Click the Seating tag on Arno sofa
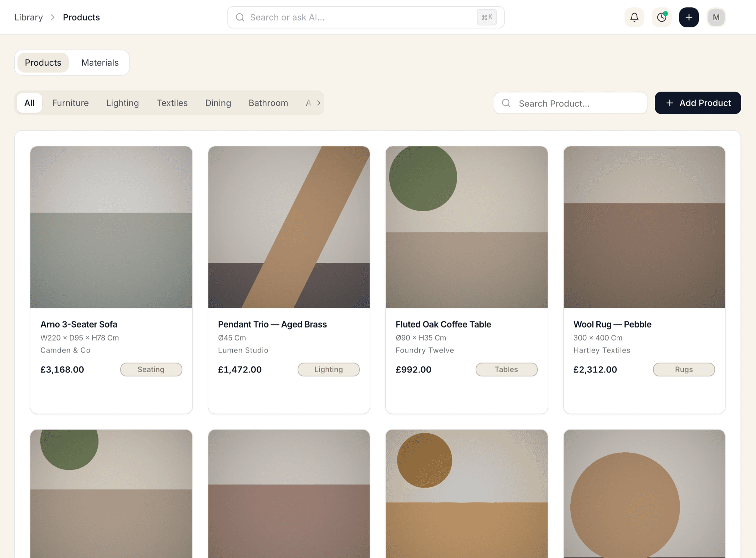756x558 pixels. (151, 370)
